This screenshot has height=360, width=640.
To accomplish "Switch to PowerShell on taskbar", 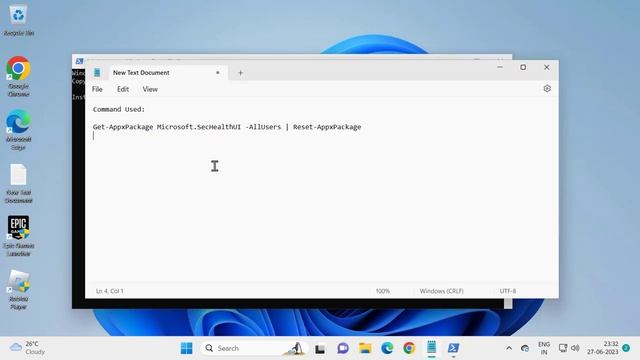I will click(x=453, y=348).
